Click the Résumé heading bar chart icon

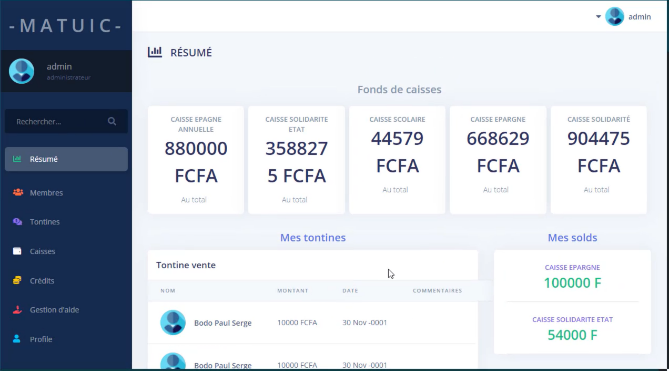155,52
